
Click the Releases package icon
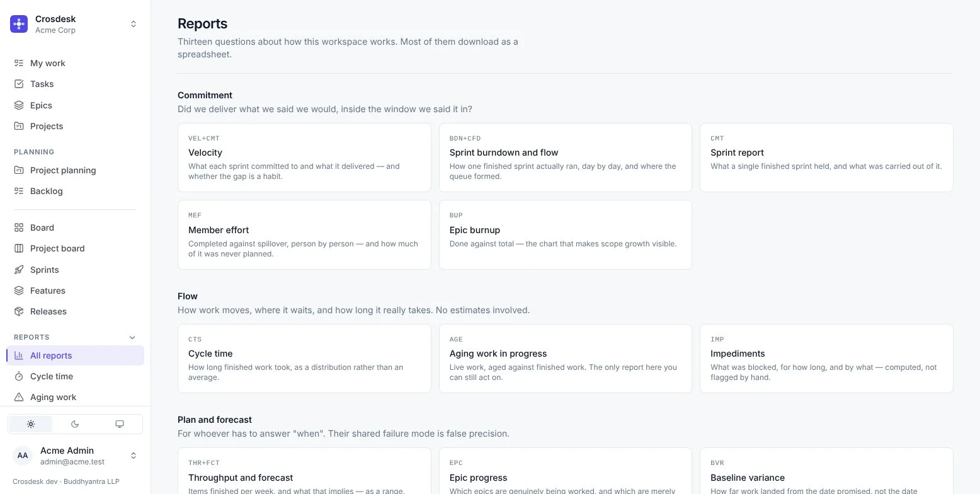(19, 311)
